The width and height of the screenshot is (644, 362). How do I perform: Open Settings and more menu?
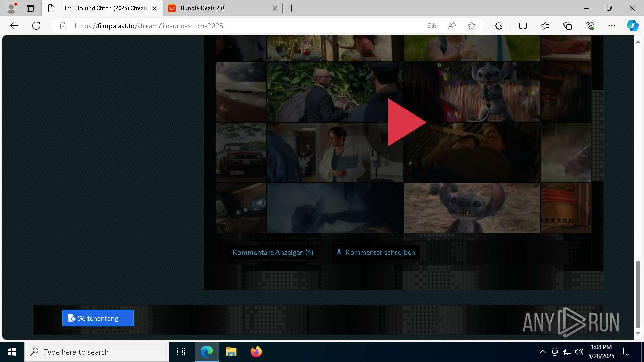612,26
